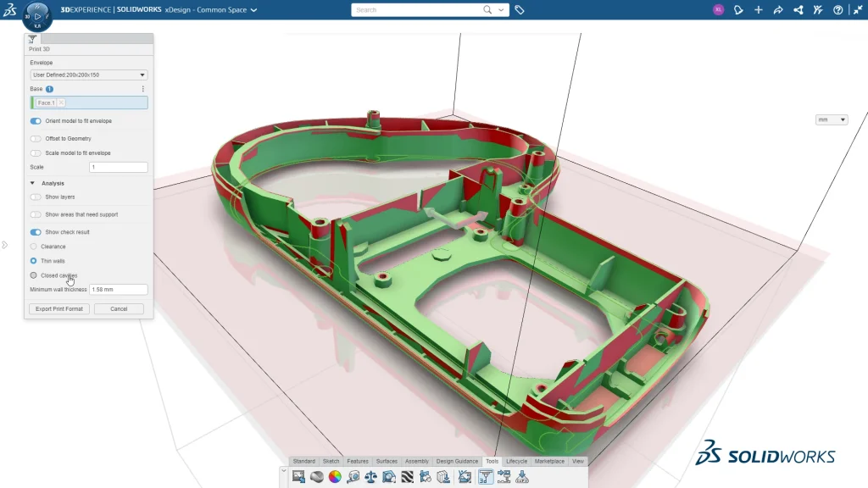Image resolution: width=868 pixels, height=488 pixels.
Task: Click the Export Print Format button
Action: (x=58, y=308)
